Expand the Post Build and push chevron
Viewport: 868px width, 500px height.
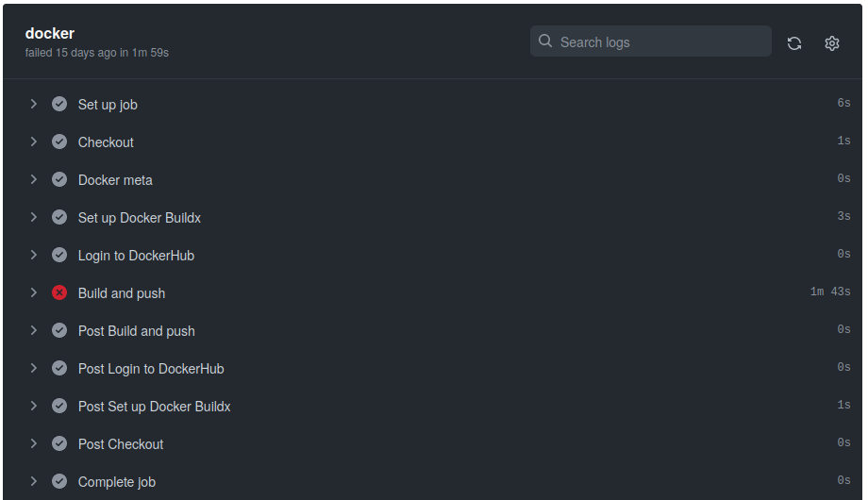tap(33, 330)
